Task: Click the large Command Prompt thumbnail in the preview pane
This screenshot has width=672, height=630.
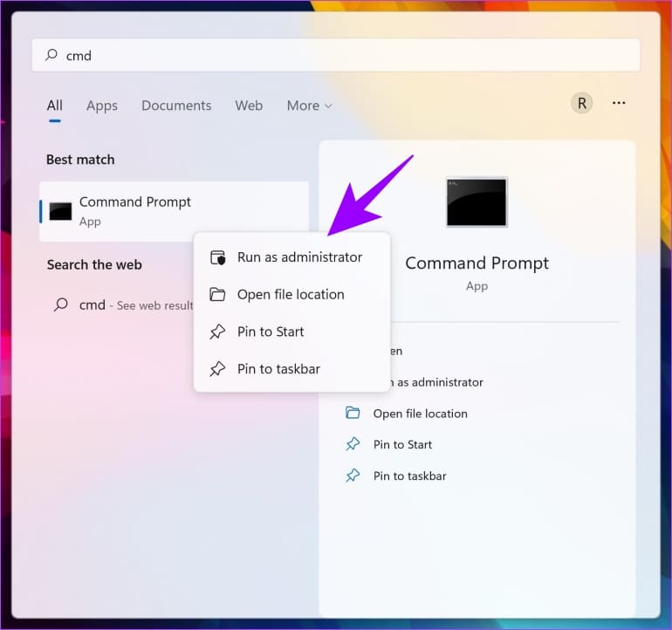Action: (x=477, y=202)
